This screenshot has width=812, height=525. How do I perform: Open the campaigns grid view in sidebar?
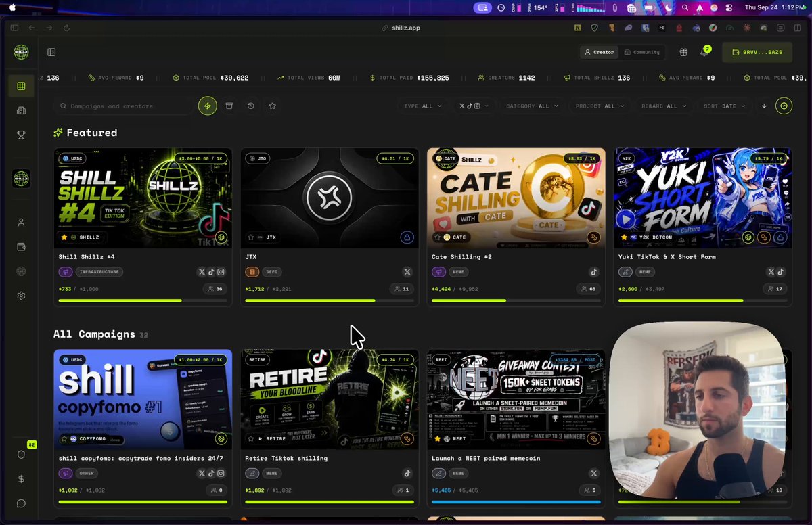tap(21, 86)
